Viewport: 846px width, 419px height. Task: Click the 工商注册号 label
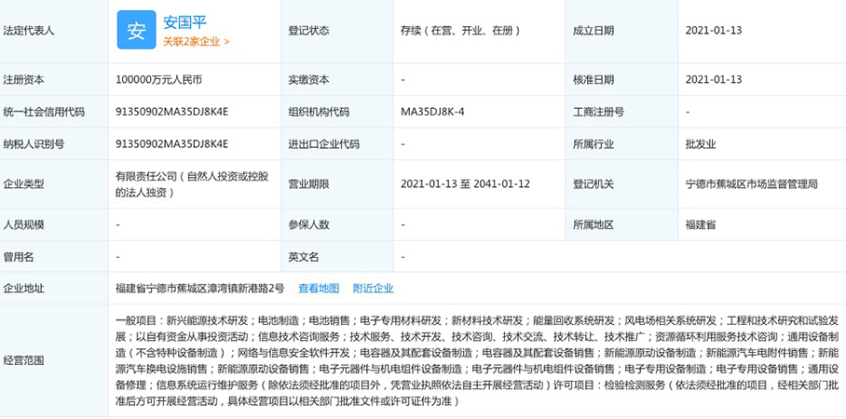[x=598, y=112]
